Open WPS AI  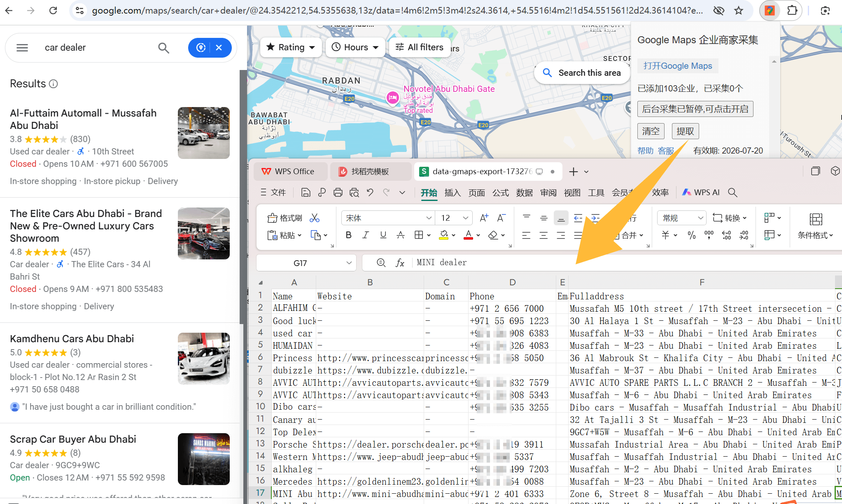coord(701,193)
